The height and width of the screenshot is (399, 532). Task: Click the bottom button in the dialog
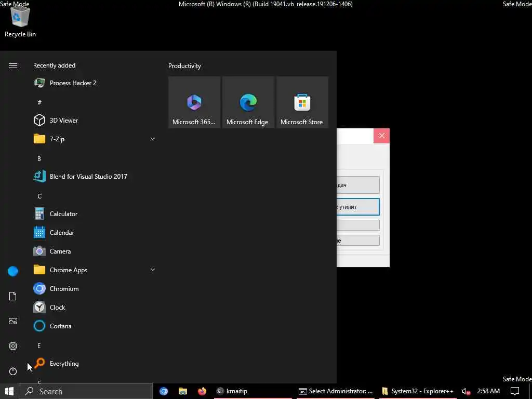point(358,240)
